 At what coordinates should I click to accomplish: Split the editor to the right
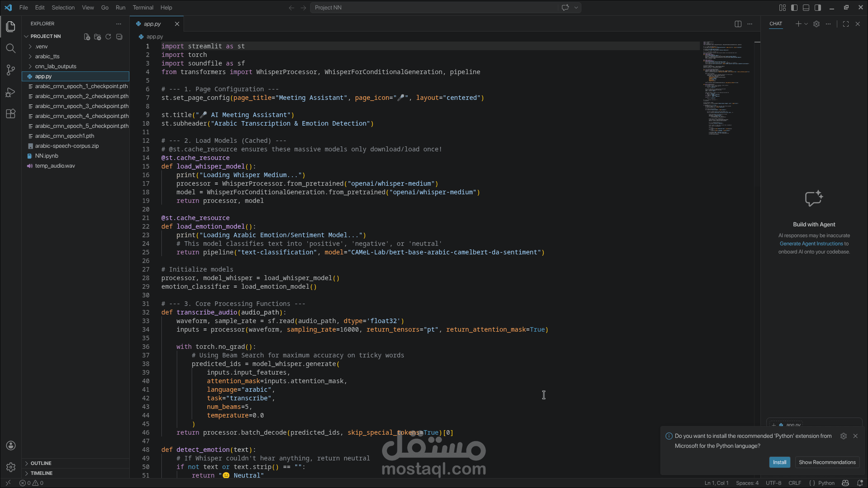[738, 24]
